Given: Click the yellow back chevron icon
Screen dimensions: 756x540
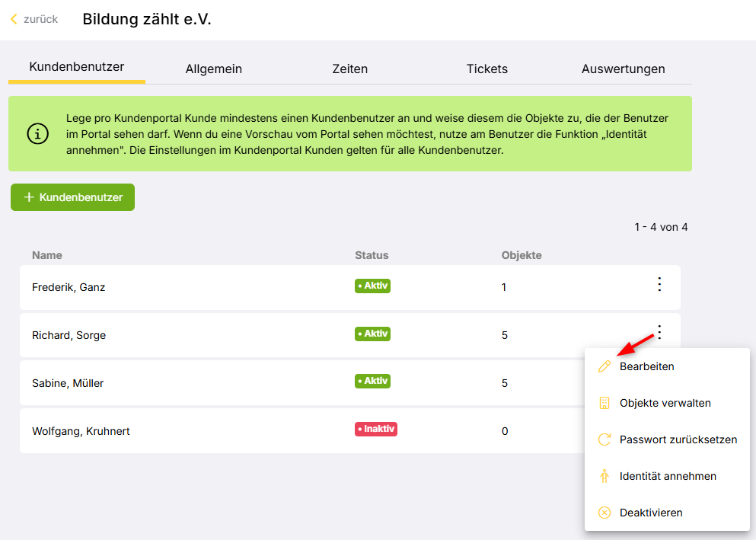Looking at the screenshot, I should 14,19.
